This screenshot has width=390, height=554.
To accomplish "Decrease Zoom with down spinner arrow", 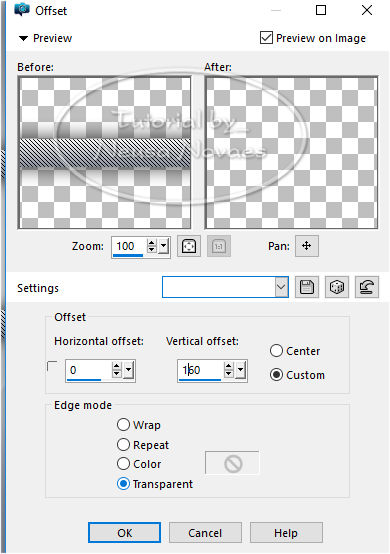I will pyautogui.click(x=152, y=250).
